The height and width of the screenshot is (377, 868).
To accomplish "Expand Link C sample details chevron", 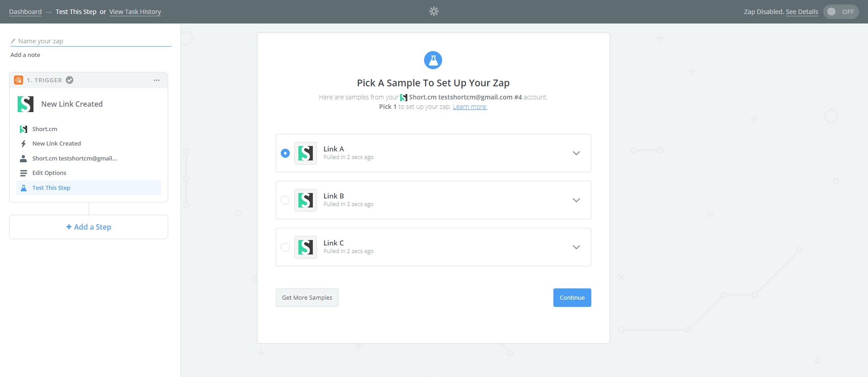I will pos(576,247).
